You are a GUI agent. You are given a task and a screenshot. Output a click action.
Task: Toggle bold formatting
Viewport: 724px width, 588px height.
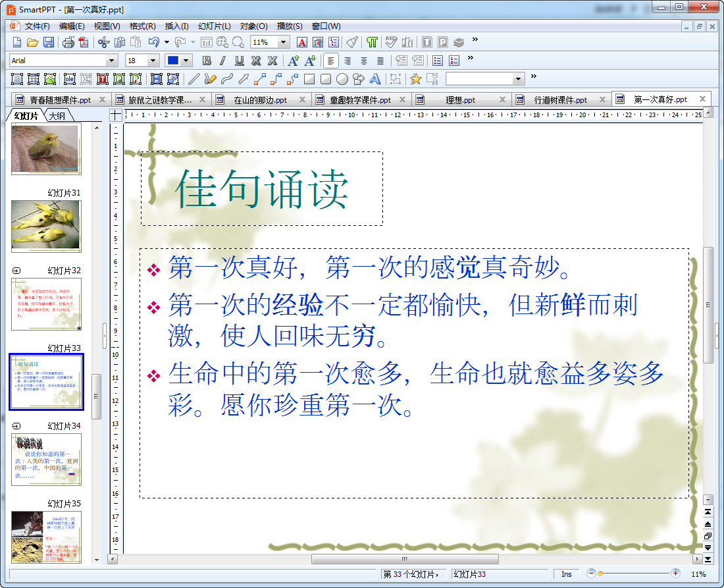coord(206,61)
